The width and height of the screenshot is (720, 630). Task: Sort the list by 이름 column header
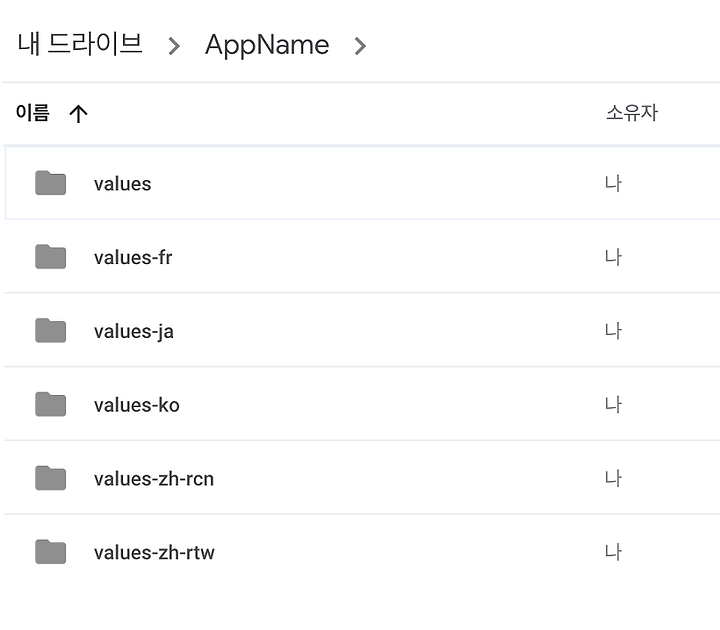pos(32,112)
